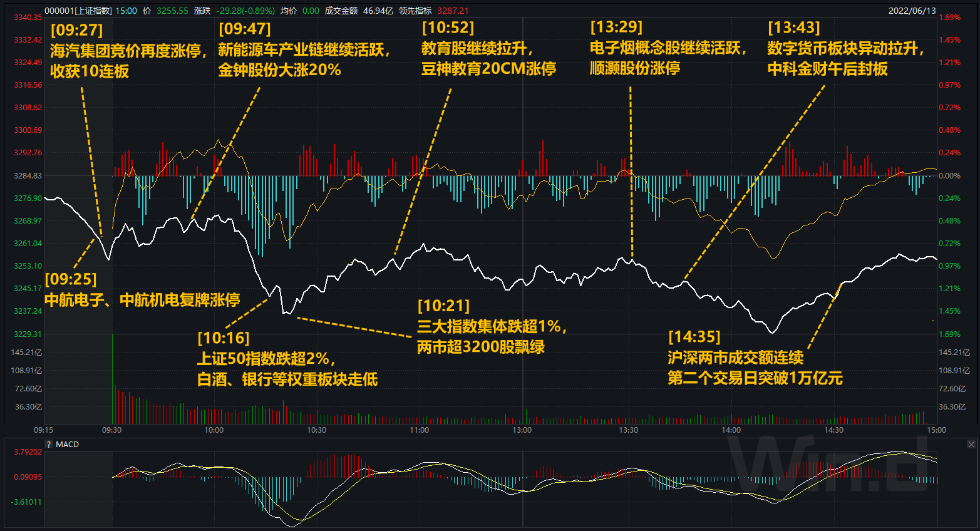Click the date 2022/06/13
The image size is (980, 531).
pyautogui.click(x=912, y=11)
